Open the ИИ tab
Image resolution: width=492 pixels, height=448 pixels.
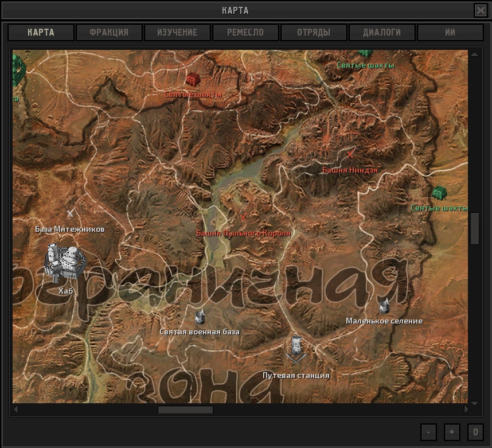click(450, 33)
